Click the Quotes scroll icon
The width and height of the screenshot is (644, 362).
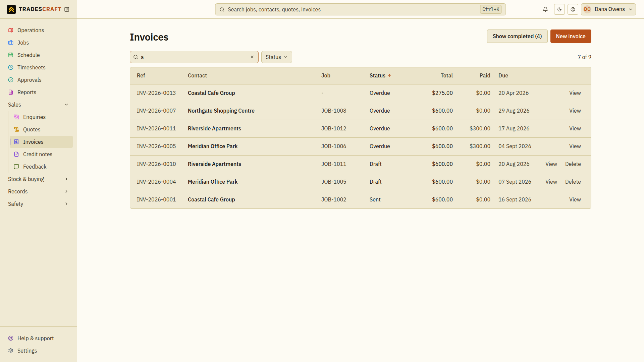point(16,129)
